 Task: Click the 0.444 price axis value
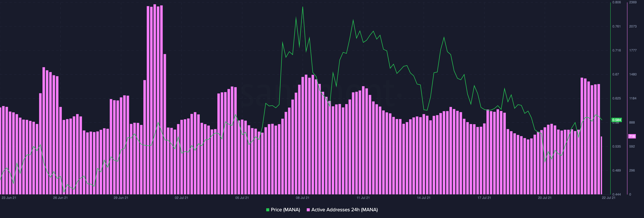[616, 195]
